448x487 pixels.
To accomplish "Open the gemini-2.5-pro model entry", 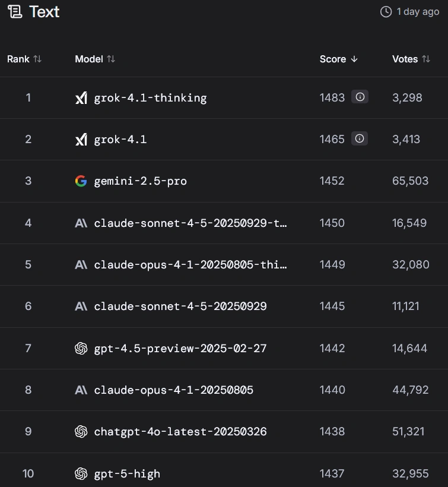I will pos(140,181).
